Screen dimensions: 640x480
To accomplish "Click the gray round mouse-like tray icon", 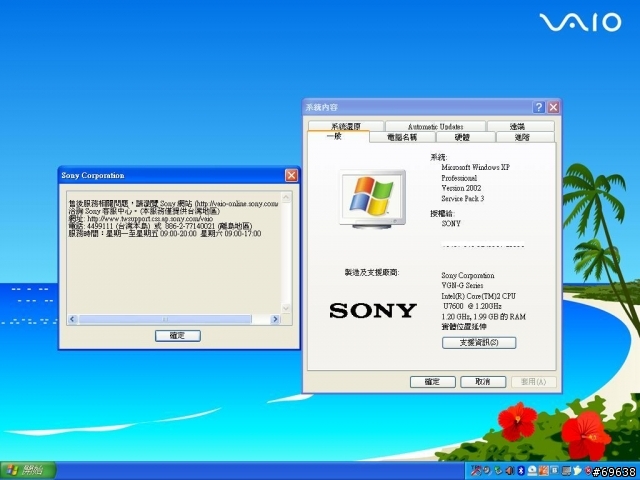I will point(487,471).
